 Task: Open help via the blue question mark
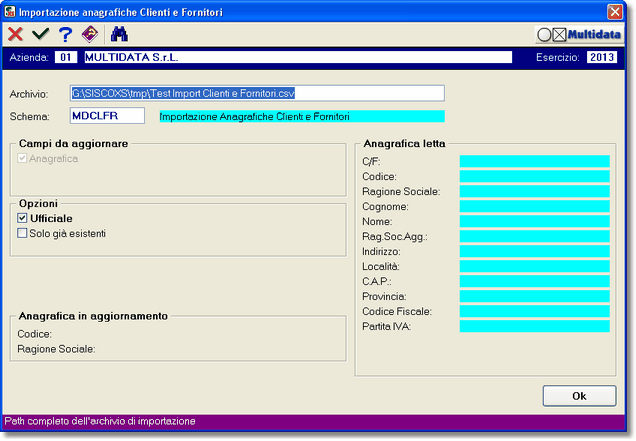(x=65, y=34)
